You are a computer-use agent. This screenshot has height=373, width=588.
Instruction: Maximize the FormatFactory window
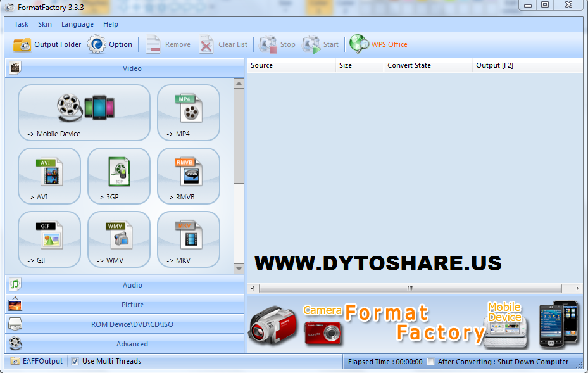tap(545, 5)
